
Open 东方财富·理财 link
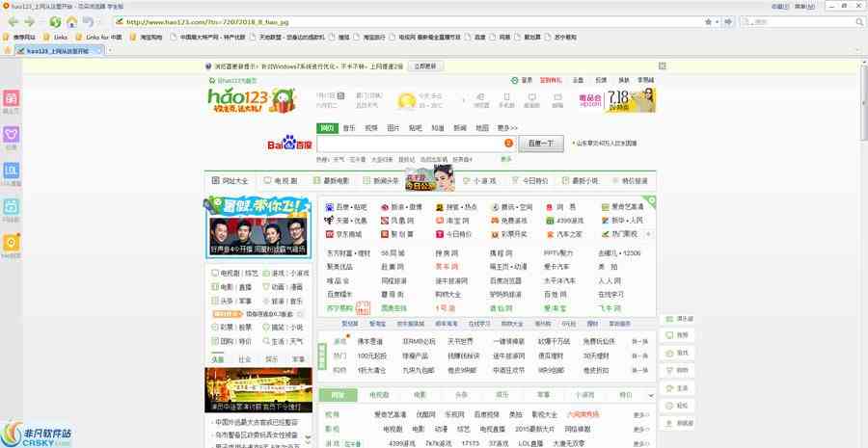click(348, 253)
